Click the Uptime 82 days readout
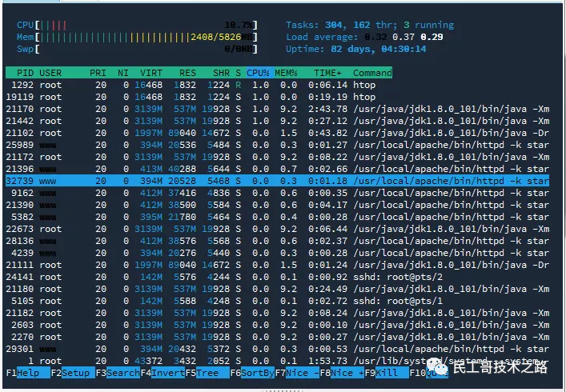Screen dimensions: 566x392 [x=355, y=49]
